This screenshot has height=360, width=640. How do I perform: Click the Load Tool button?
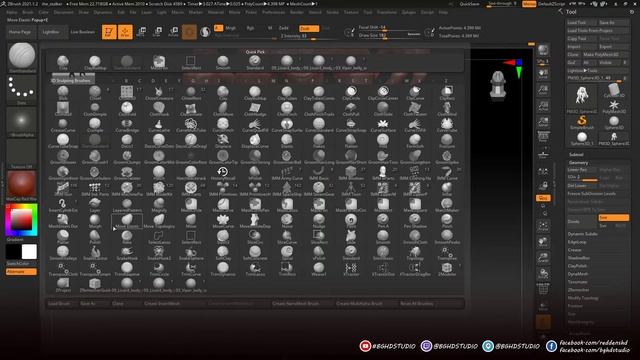(581, 23)
